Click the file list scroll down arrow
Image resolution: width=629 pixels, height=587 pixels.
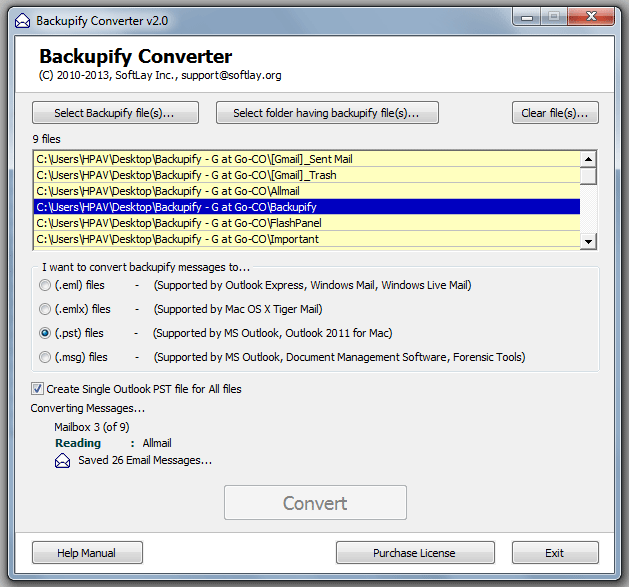(x=588, y=241)
